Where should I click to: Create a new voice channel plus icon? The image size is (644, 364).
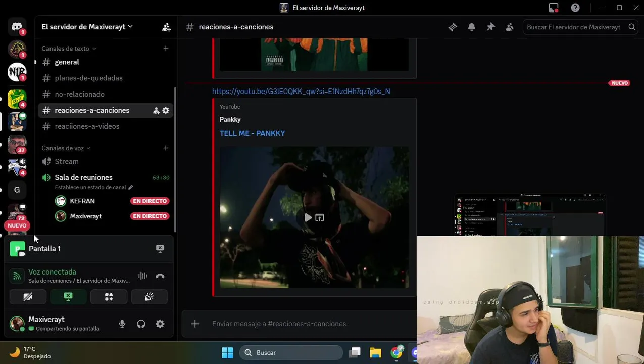tap(166, 148)
